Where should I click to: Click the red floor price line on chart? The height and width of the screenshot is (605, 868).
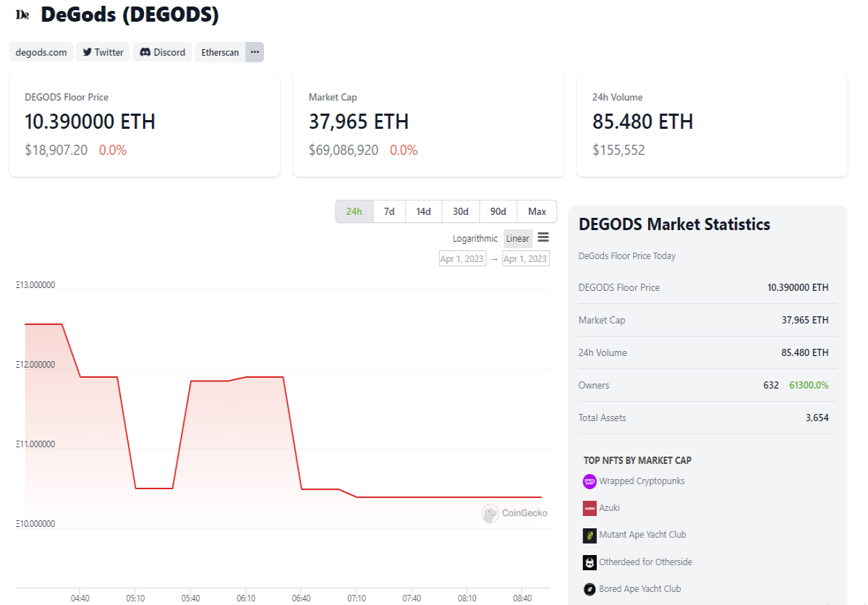click(448, 497)
